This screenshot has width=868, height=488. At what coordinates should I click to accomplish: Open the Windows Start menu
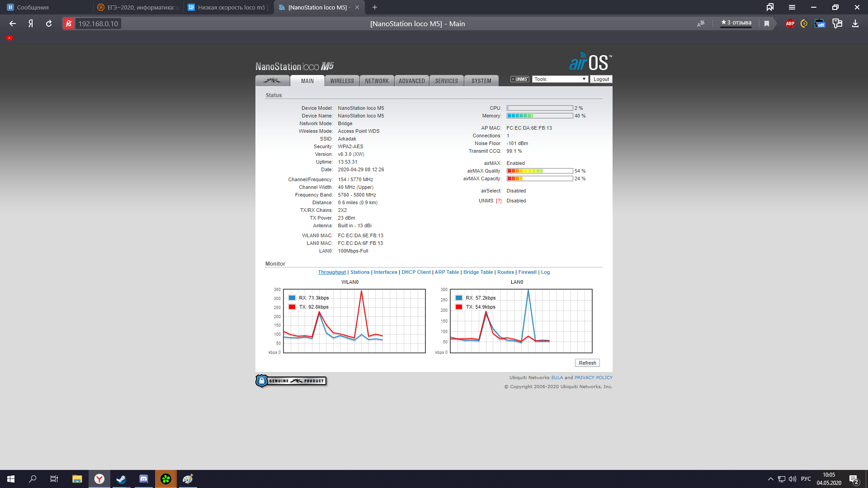(x=11, y=479)
